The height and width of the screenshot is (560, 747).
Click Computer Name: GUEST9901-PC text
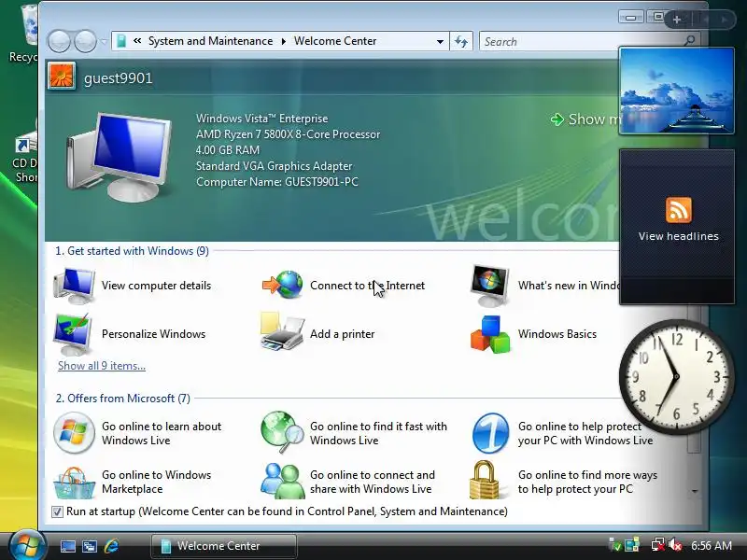coord(276,182)
